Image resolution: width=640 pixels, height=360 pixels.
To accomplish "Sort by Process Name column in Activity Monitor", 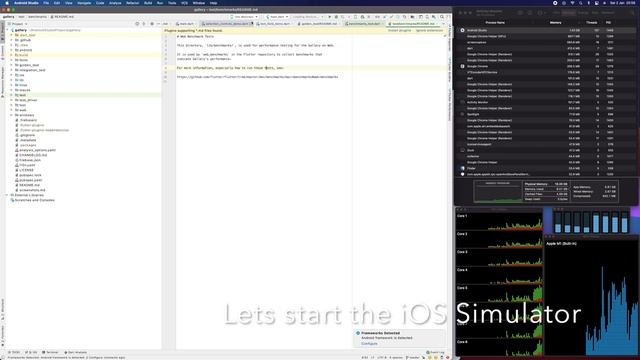I will 495,23.
